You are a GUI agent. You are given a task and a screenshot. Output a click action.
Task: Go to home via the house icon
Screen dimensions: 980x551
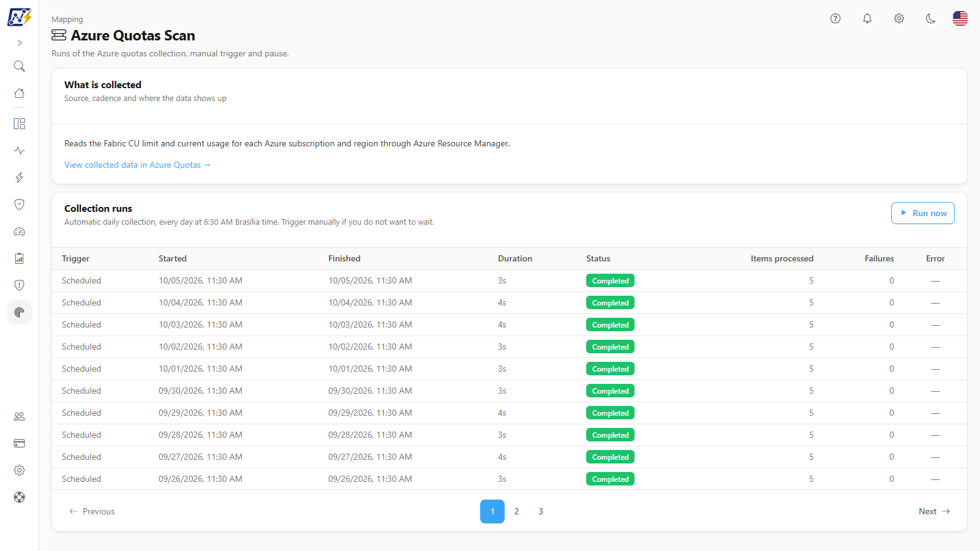pyautogui.click(x=20, y=93)
